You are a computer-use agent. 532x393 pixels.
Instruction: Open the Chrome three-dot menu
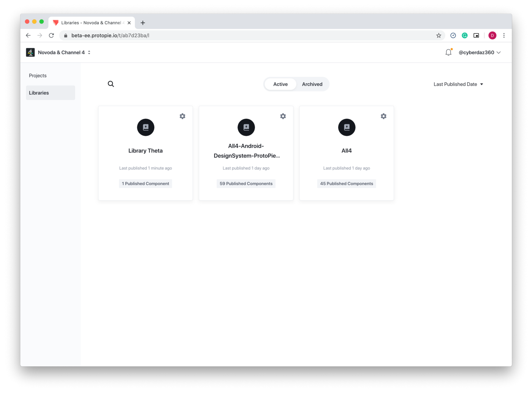[x=504, y=35]
